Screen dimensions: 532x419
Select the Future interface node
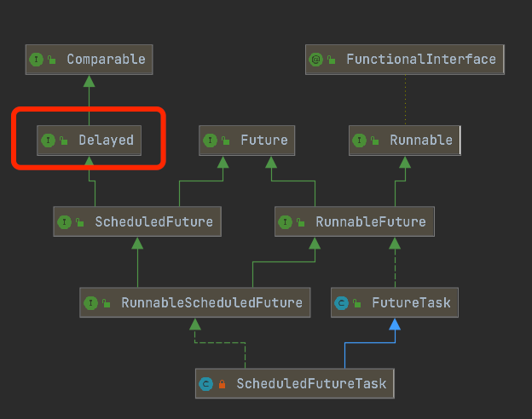pyautogui.click(x=247, y=141)
